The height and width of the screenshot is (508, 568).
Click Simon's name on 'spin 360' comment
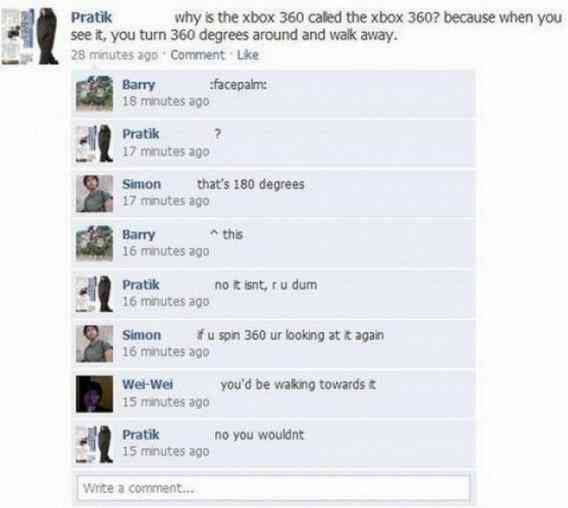point(142,335)
